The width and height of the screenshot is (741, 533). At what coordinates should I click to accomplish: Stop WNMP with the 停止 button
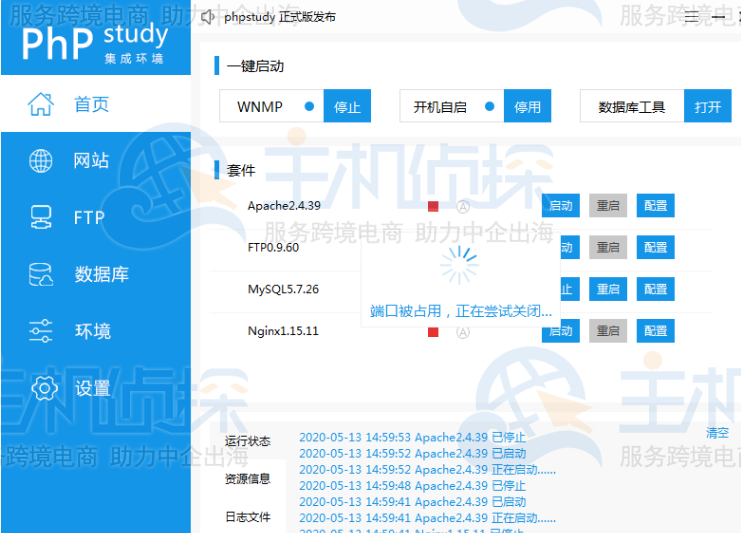[x=347, y=106]
